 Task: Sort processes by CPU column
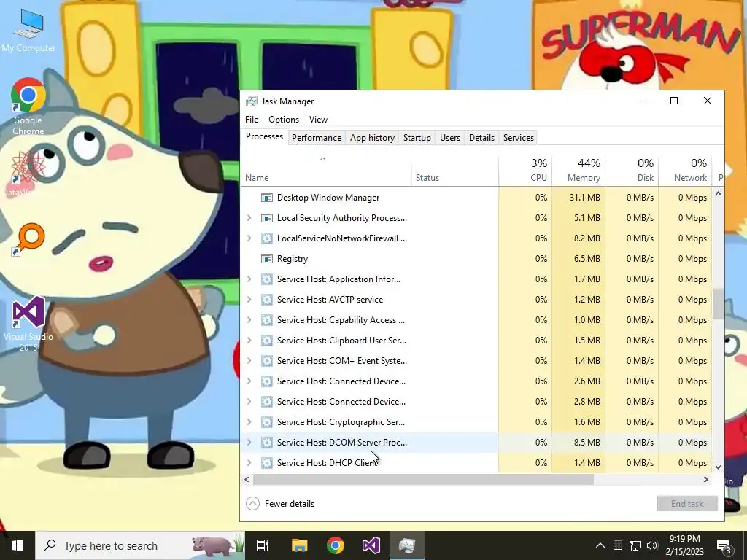tap(525, 170)
